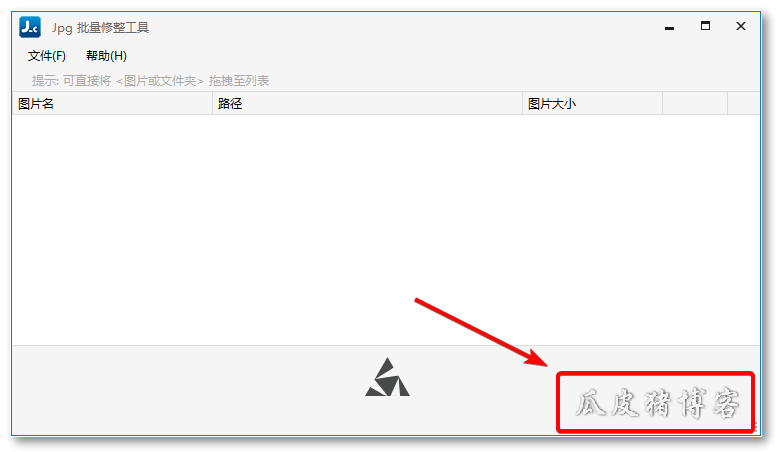Image resolution: width=777 pixels, height=452 pixels.
Task: Click the 路径 column header
Action: tap(367, 104)
